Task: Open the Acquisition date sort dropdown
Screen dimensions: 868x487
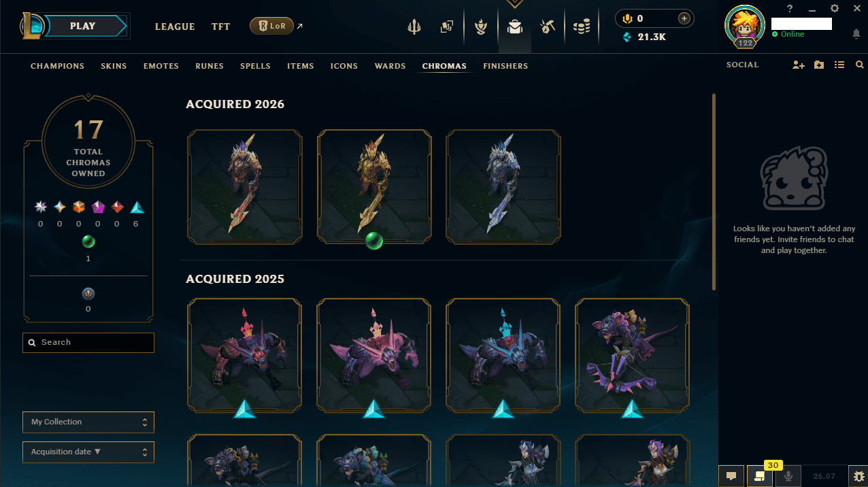Action: click(x=88, y=452)
